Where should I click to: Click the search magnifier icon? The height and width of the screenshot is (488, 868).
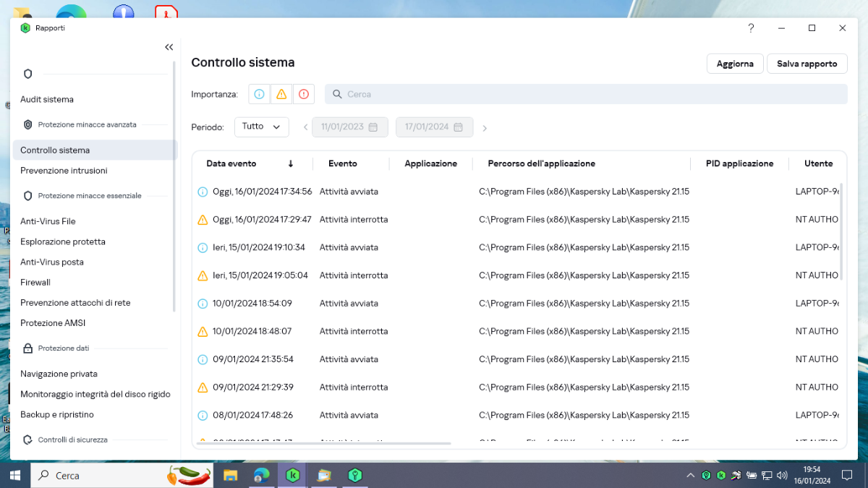337,94
